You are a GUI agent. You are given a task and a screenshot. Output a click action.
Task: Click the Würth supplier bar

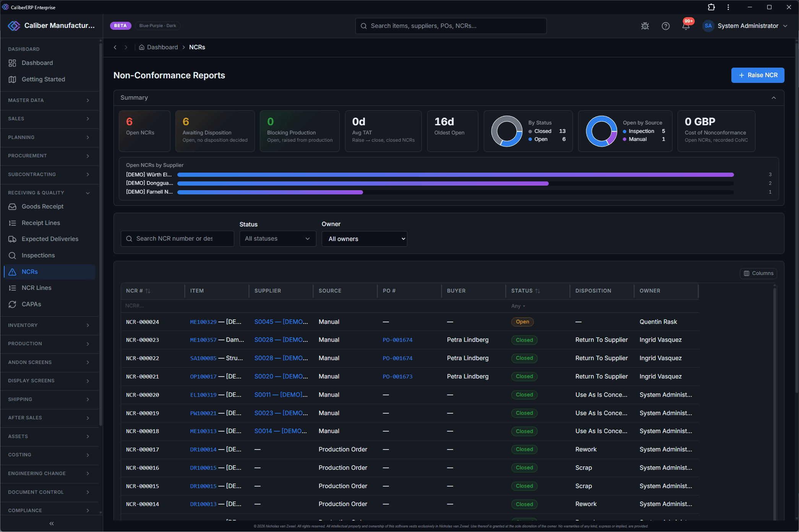tap(455, 175)
